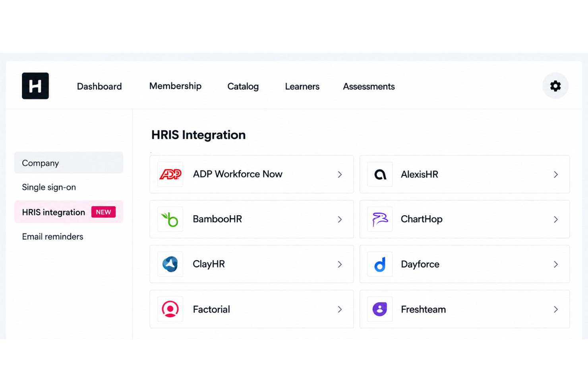The image size is (588, 392).
Task: Select HRIS integration in the sidebar
Action: [x=69, y=212]
